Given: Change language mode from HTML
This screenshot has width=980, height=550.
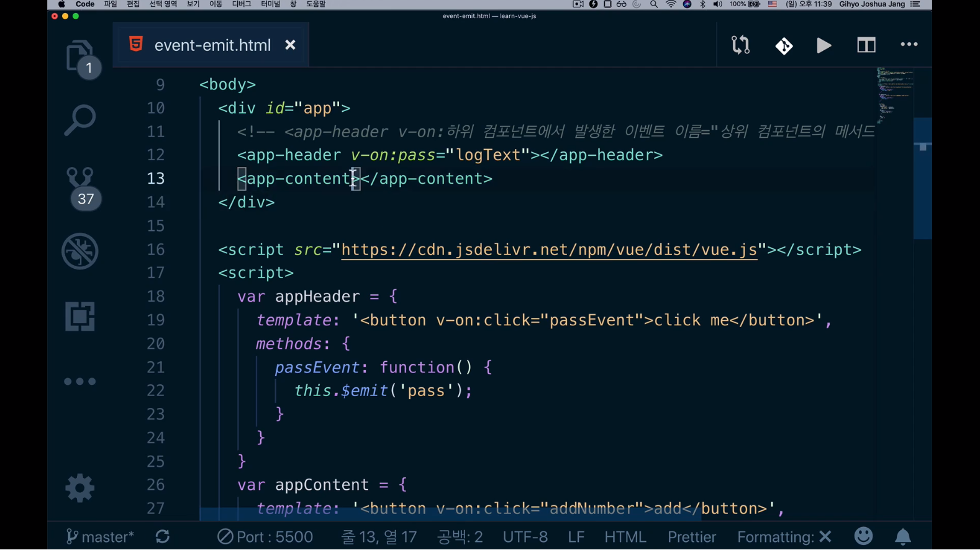Looking at the screenshot, I should pos(625,537).
